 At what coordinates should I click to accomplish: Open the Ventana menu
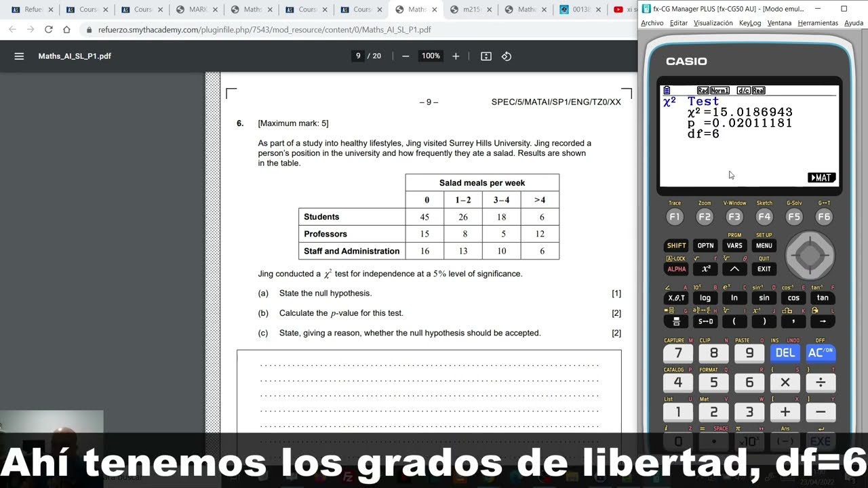pyautogui.click(x=779, y=23)
